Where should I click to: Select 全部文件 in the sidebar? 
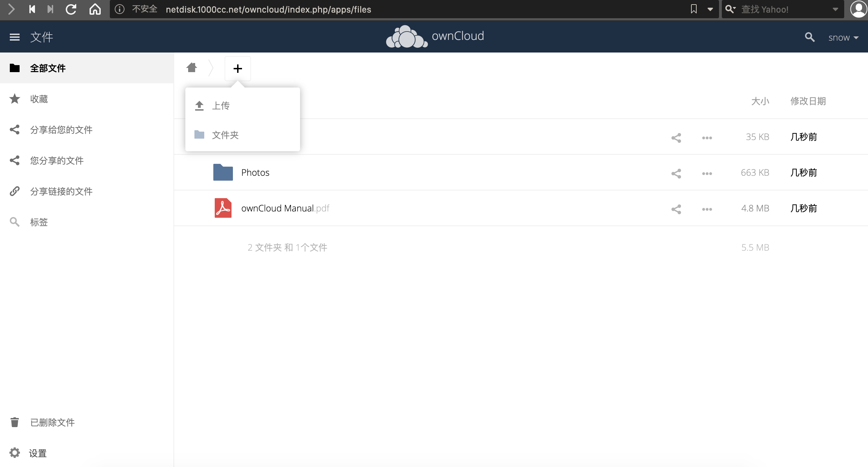click(87, 68)
